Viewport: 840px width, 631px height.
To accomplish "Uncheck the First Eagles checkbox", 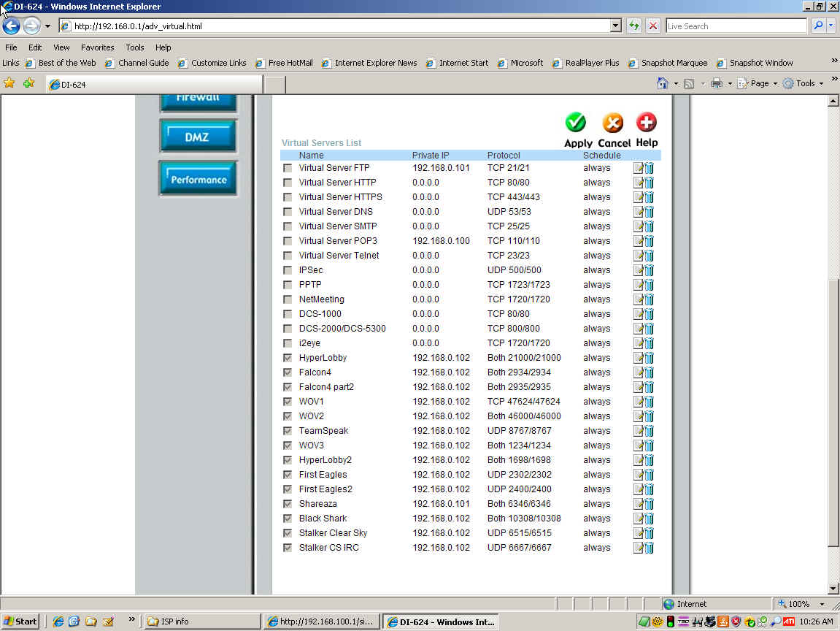I will (x=288, y=475).
